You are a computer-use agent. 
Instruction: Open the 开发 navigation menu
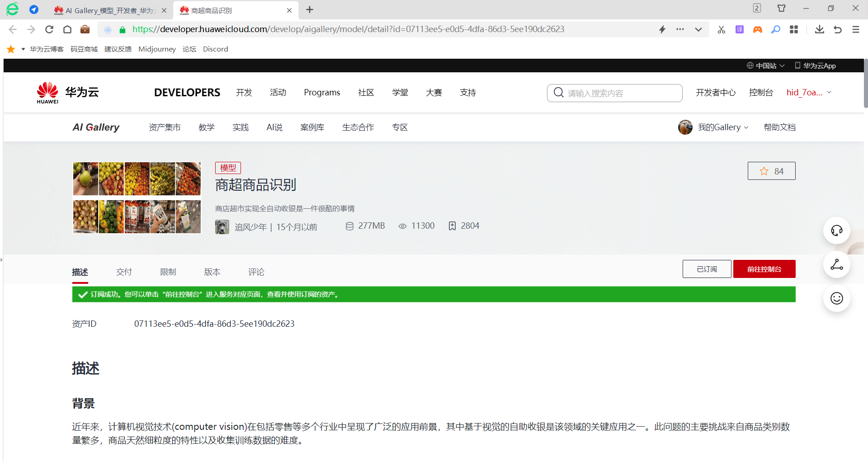(244, 93)
